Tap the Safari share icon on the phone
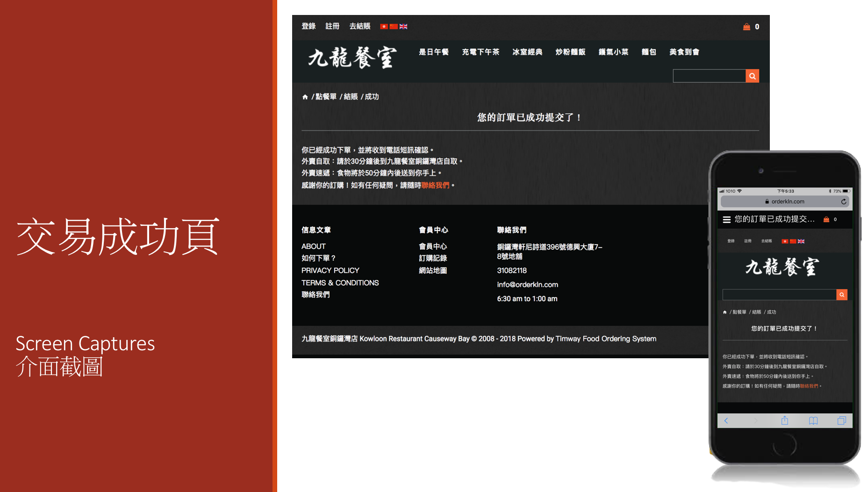Image resolution: width=868 pixels, height=492 pixels. pos(785,420)
